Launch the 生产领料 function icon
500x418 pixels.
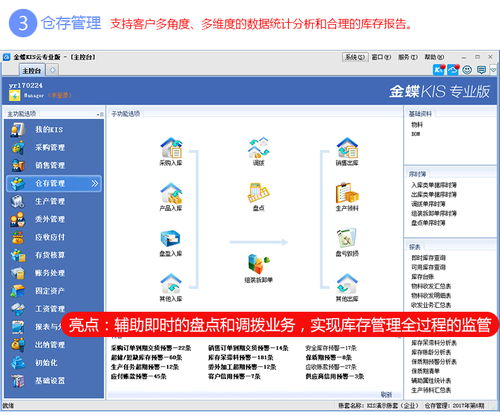[347, 197]
